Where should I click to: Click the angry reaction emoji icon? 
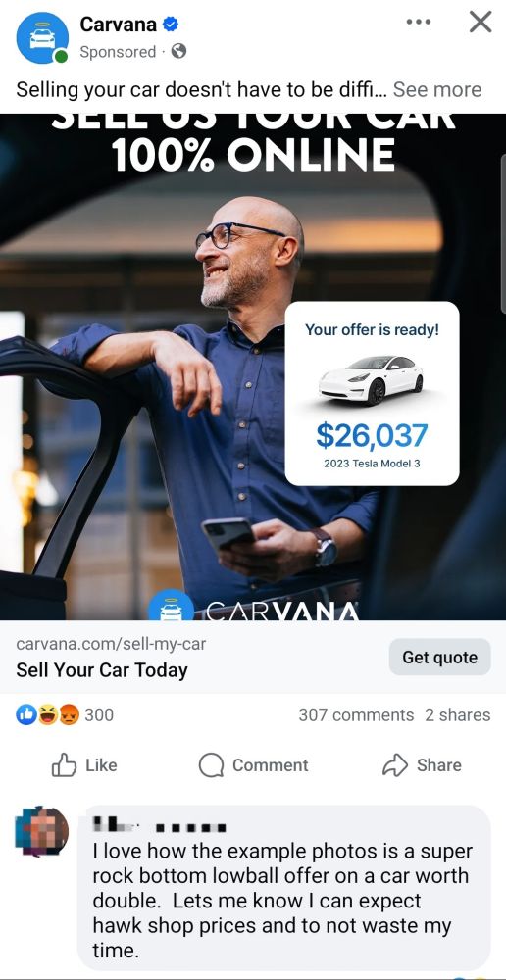70,714
